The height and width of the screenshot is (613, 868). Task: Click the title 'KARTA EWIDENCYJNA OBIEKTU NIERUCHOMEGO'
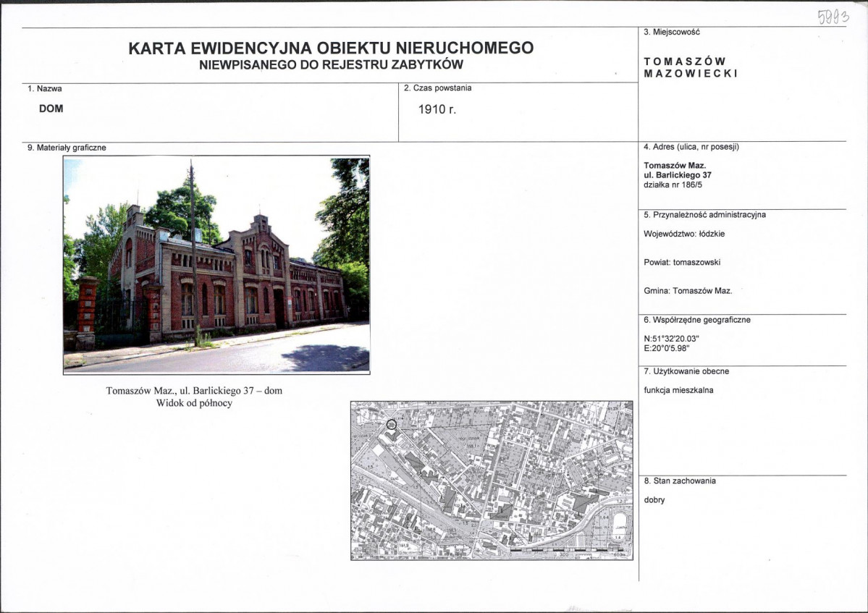tap(331, 48)
